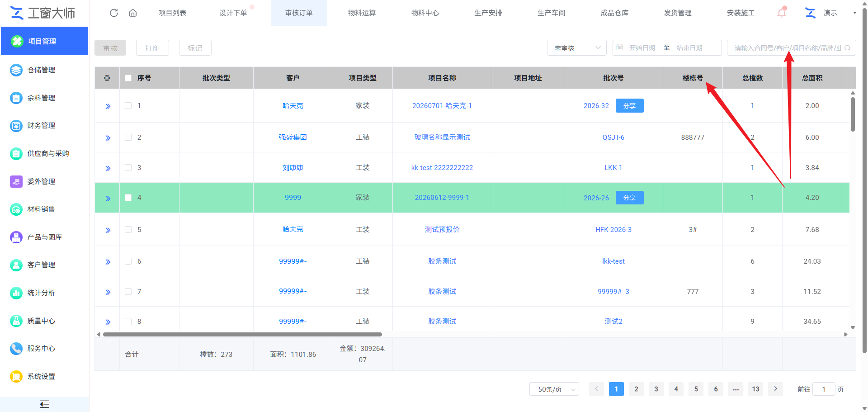Check the checkbox for row 2

(x=128, y=137)
